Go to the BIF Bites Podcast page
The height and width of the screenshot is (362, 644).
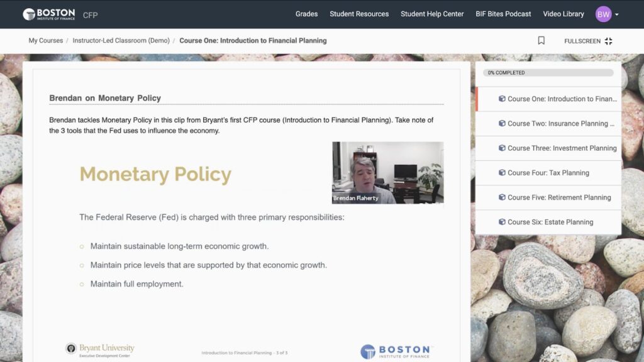click(x=503, y=13)
